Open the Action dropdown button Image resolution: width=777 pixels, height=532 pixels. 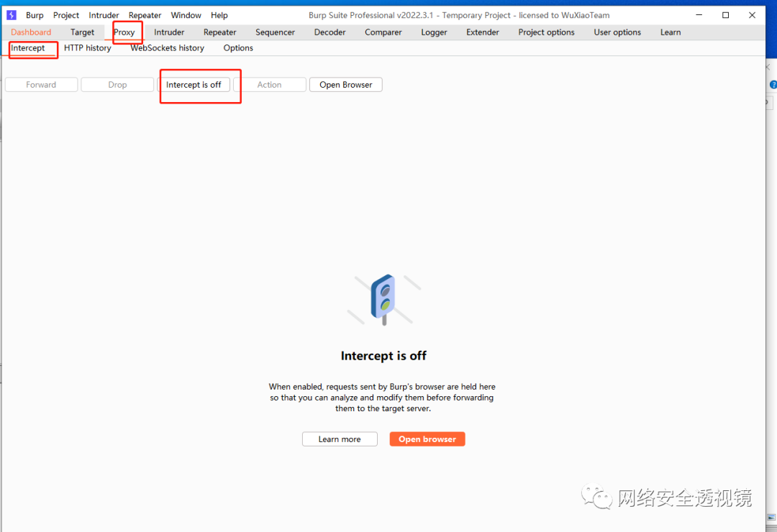270,85
